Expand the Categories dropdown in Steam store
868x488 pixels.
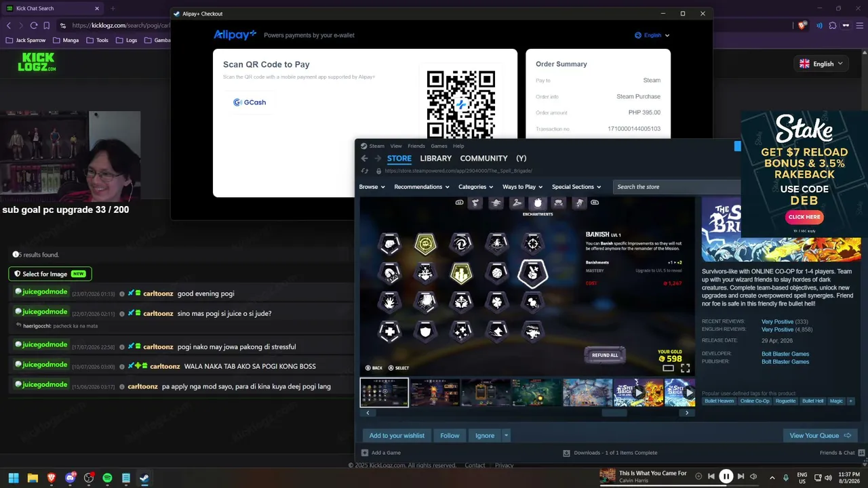[x=476, y=187]
